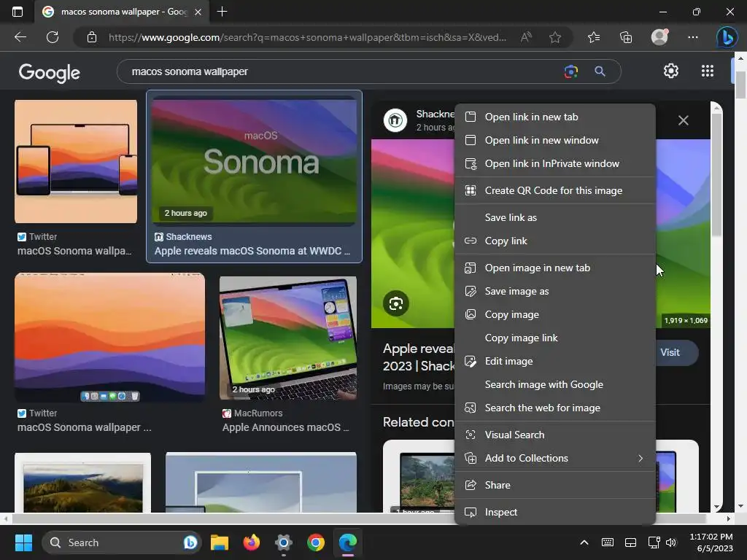
Task: Select Open link in InPrivate window
Action: click(555, 163)
